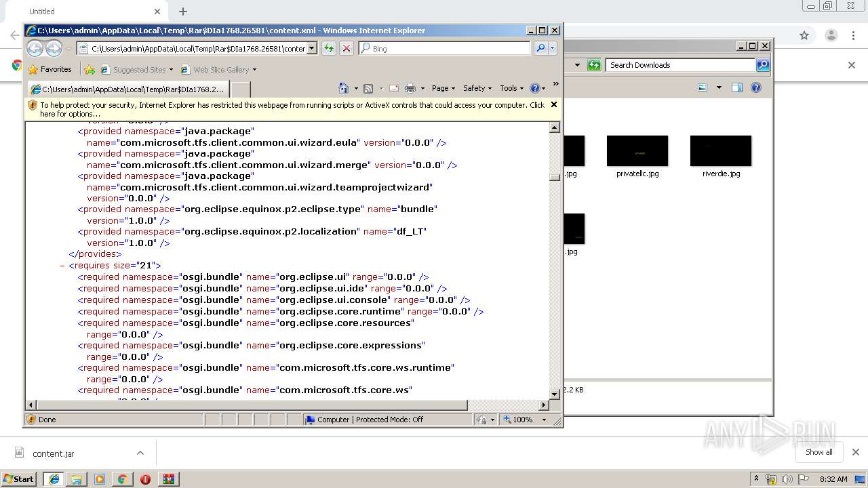
Task: Expand Suggested Sites dropdown
Action: coord(172,69)
